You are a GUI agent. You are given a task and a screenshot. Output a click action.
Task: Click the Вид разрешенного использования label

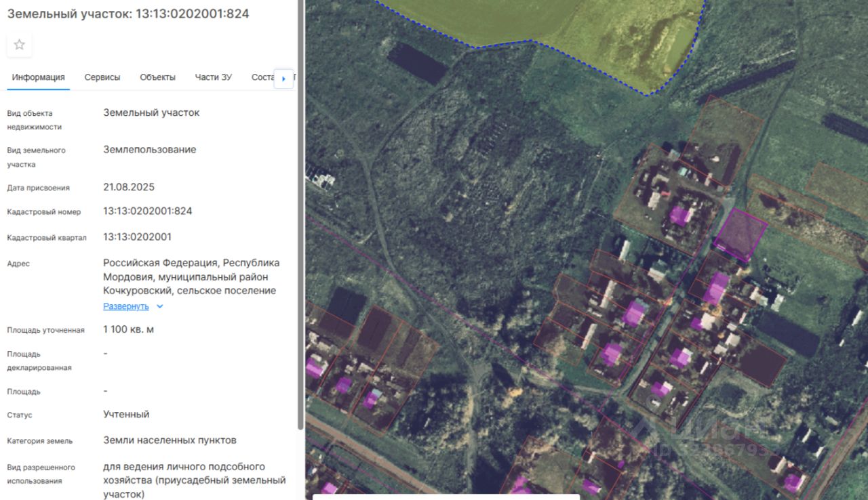click(41, 474)
